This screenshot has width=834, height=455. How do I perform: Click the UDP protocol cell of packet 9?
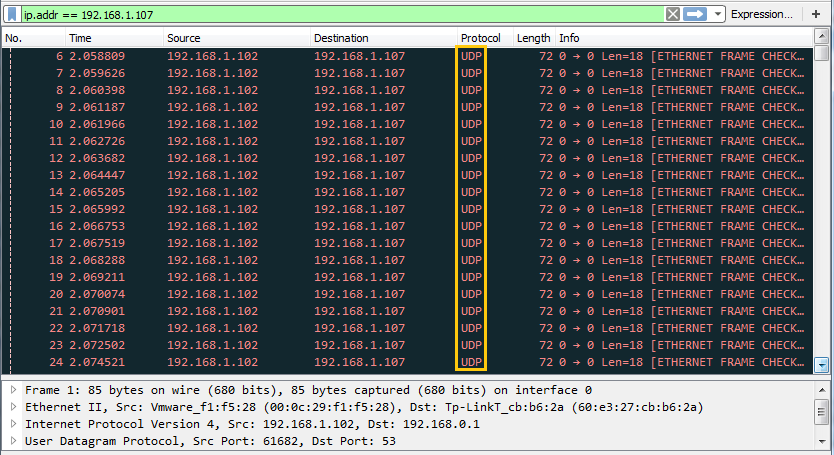click(471, 107)
